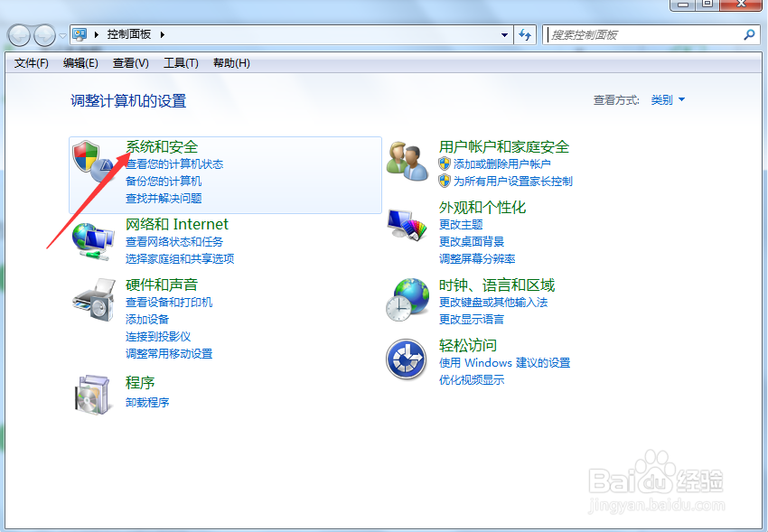The width and height of the screenshot is (768, 532).
Task: Click the Hardware and Sound printer icon
Action: pyautogui.click(x=94, y=300)
